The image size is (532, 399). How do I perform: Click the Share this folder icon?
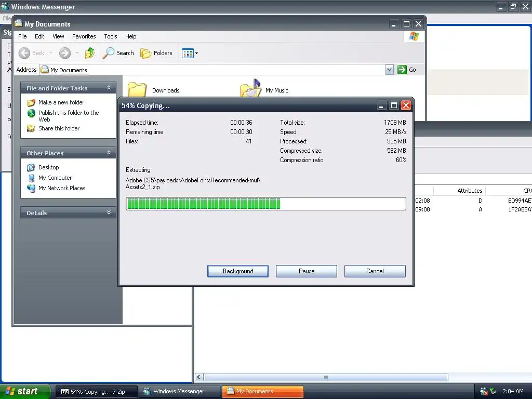tap(31, 128)
